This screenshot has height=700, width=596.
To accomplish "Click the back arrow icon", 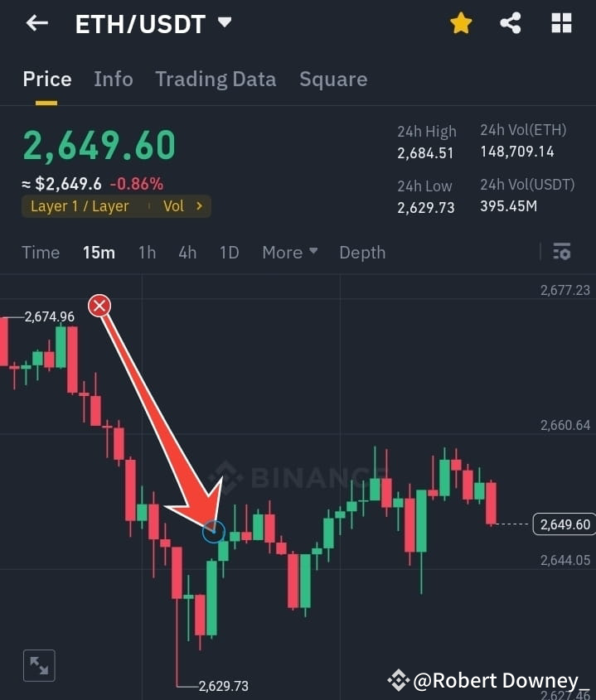I will coord(35,23).
